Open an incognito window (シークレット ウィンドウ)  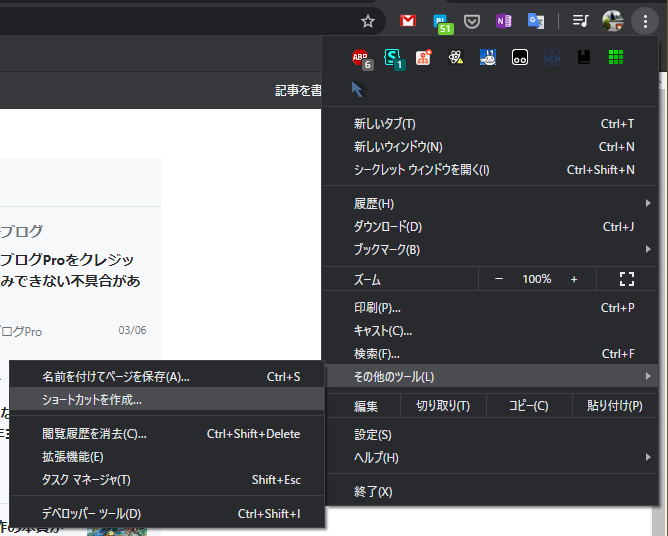[490, 170]
